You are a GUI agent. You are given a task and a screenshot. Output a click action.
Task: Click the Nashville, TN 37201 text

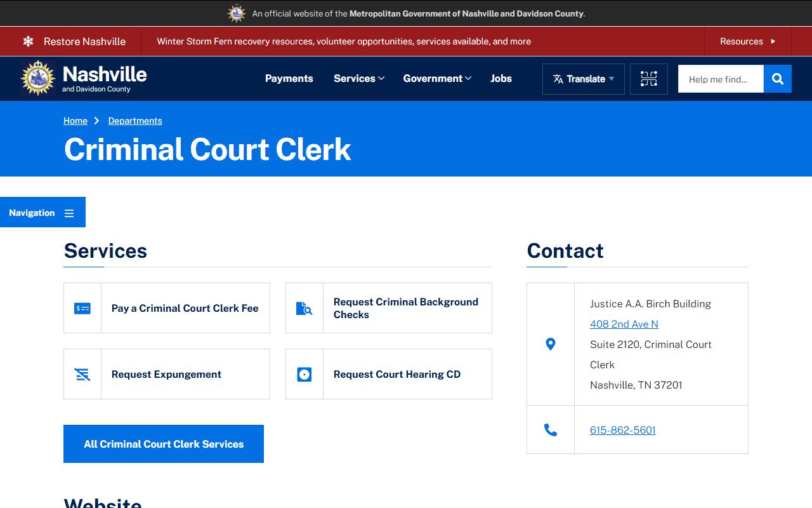[x=636, y=385]
